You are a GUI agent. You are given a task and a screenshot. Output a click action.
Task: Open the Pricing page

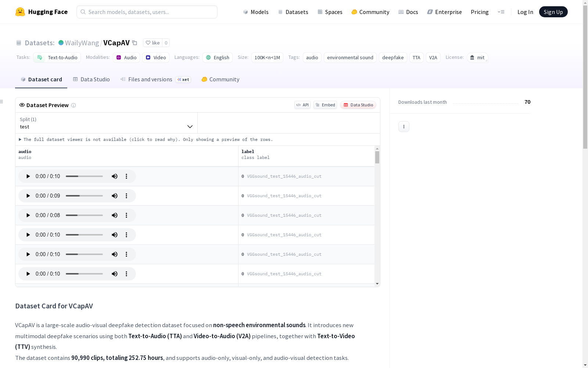480,12
